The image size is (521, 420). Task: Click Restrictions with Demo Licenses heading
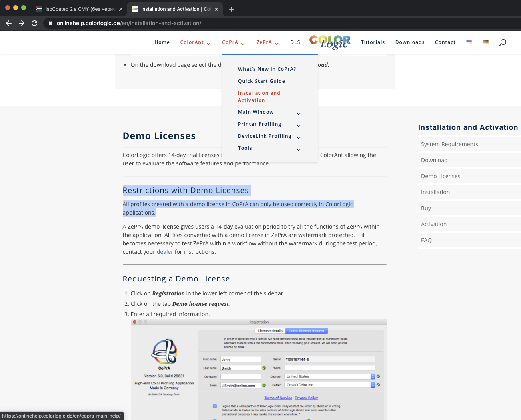[186, 191]
